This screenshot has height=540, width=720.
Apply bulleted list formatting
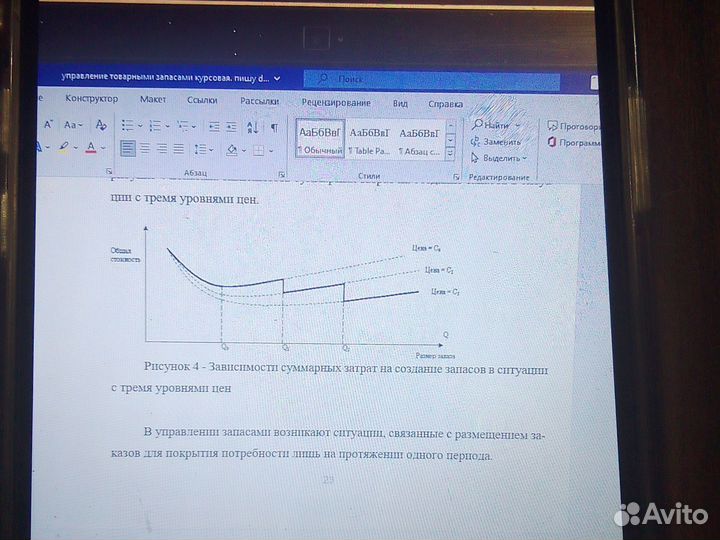pos(128,125)
